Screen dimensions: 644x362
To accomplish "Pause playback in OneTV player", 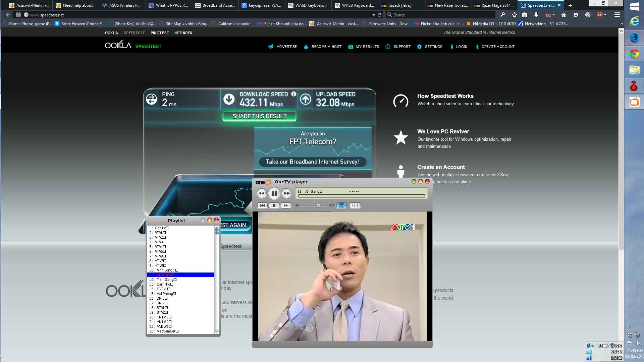I will 274,193.
